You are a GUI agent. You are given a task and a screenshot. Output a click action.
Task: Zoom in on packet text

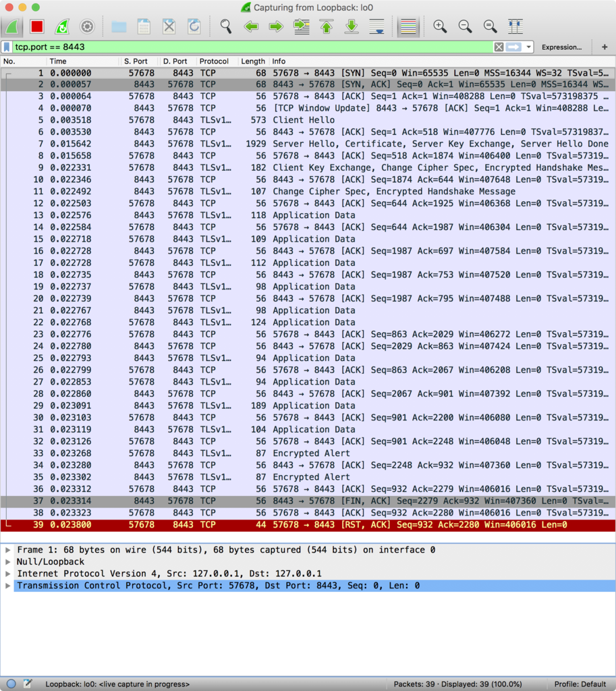(x=440, y=27)
